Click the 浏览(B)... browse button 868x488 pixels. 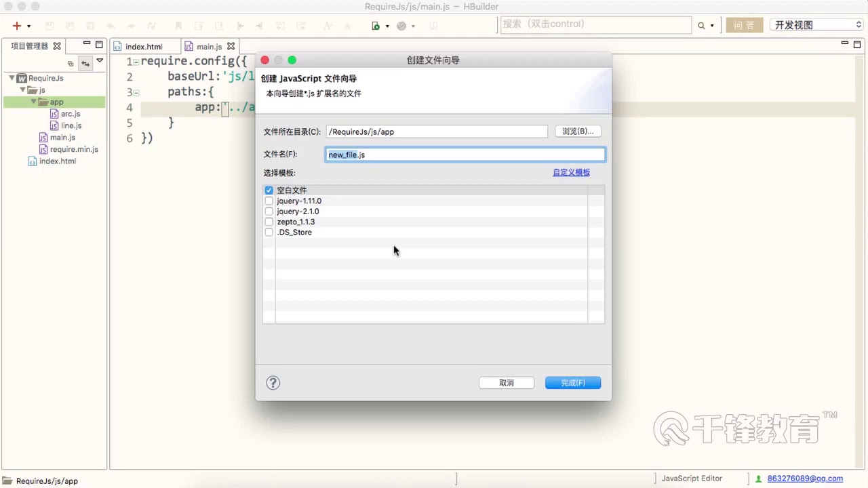[x=578, y=131]
